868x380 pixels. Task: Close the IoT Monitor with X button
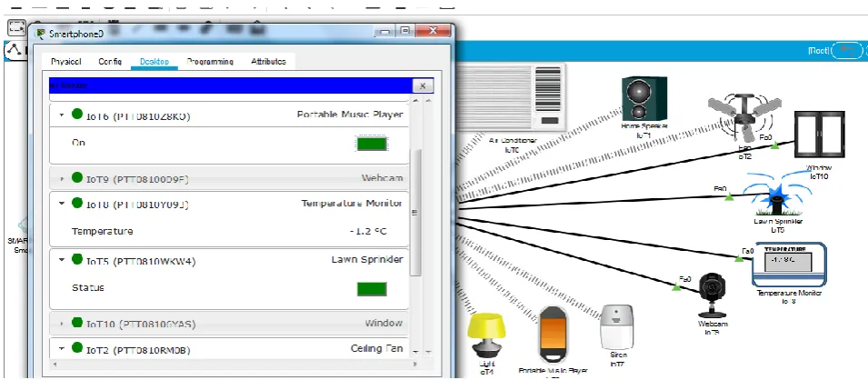(x=423, y=85)
